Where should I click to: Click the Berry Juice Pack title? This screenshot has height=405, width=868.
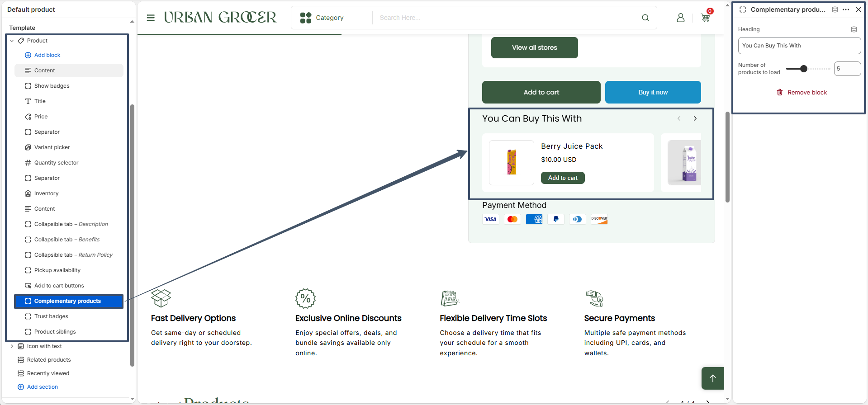pos(572,146)
